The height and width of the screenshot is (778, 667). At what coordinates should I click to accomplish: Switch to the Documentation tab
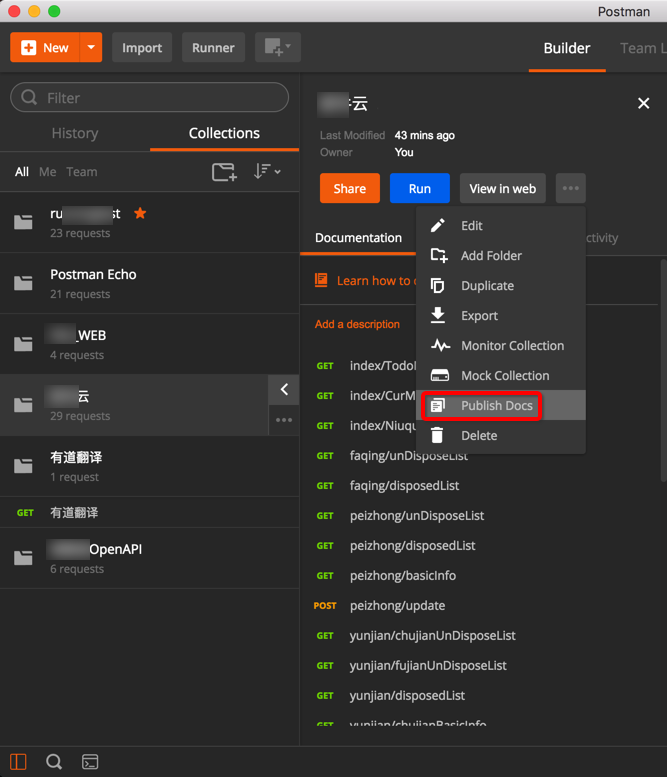click(358, 238)
